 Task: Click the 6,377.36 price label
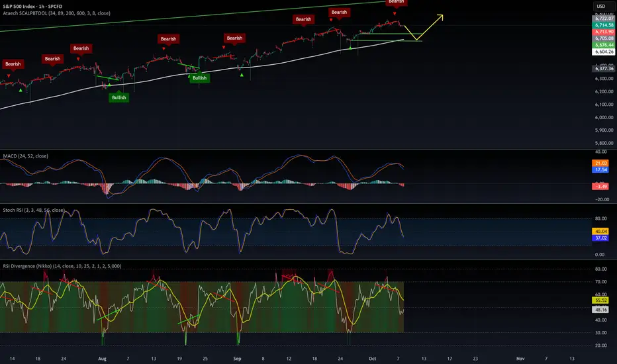click(604, 68)
